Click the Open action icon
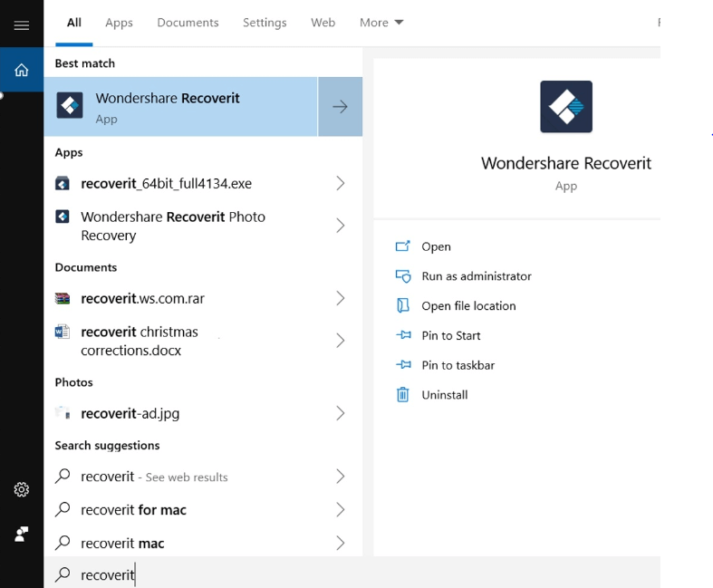 point(403,246)
